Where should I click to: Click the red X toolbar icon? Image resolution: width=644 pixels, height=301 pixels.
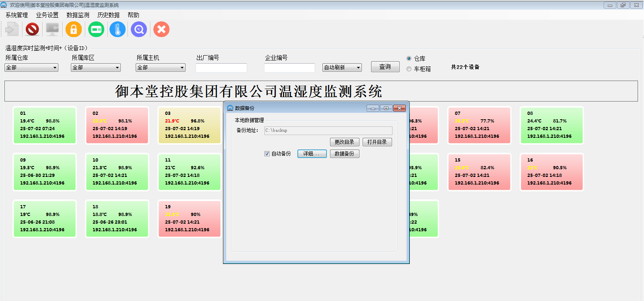coord(161,29)
